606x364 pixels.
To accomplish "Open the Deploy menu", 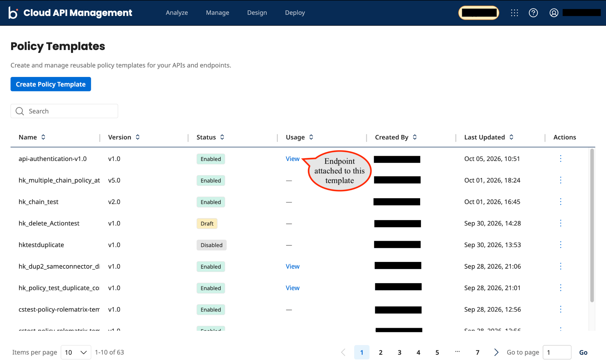I will (x=295, y=13).
